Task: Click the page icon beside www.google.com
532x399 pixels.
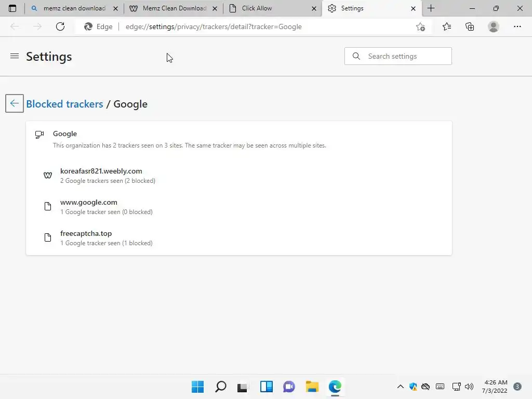Action: 48,206
